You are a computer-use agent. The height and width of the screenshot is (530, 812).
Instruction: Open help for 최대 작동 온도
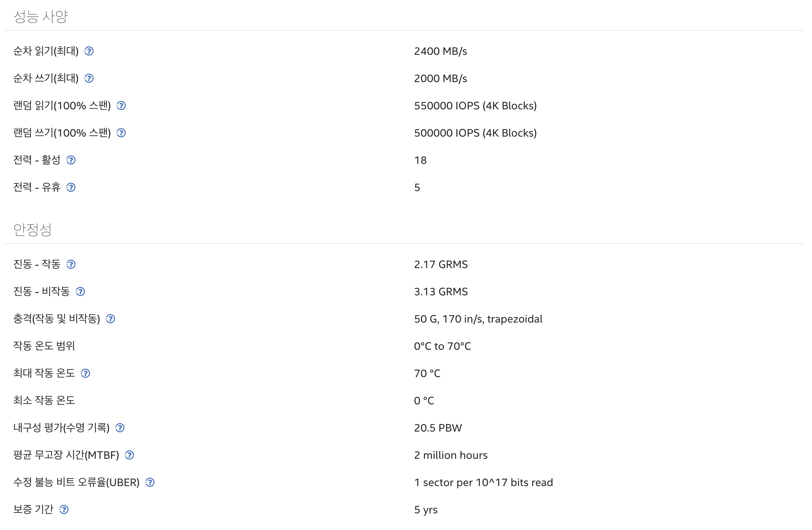tap(85, 373)
